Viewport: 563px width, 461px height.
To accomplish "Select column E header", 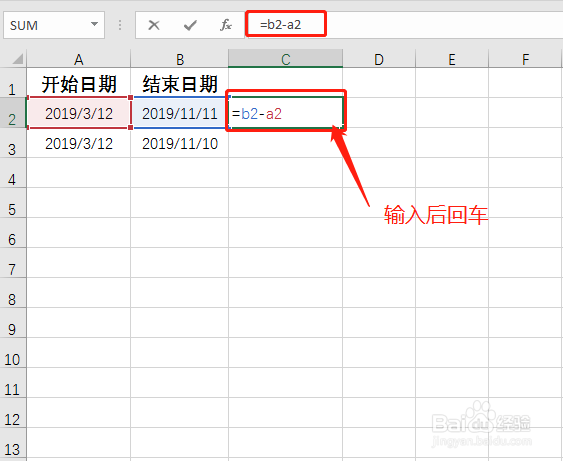I will click(452, 59).
